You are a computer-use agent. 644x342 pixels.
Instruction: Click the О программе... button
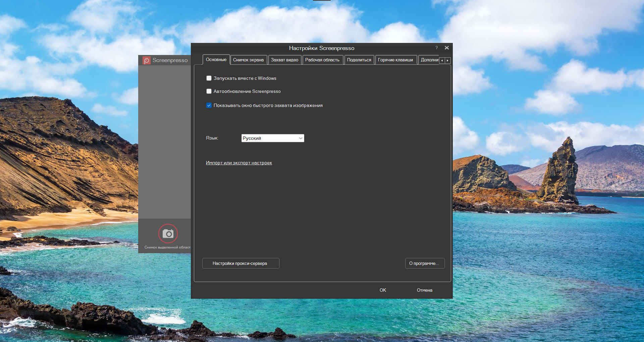coord(424,264)
